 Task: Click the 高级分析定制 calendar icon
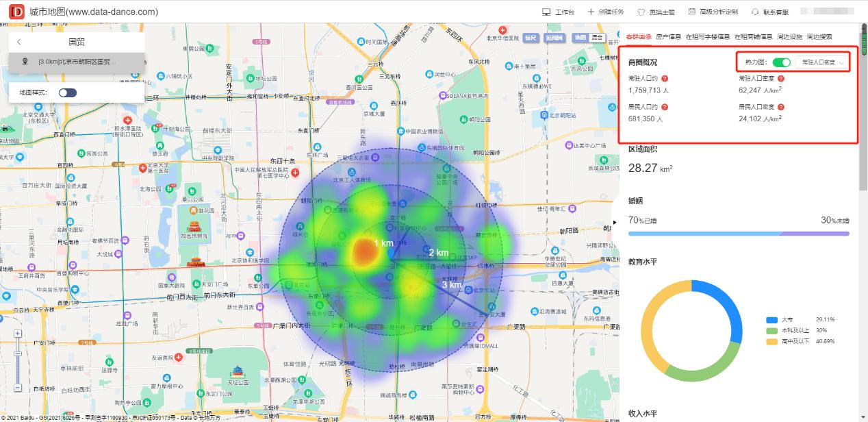point(692,12)
